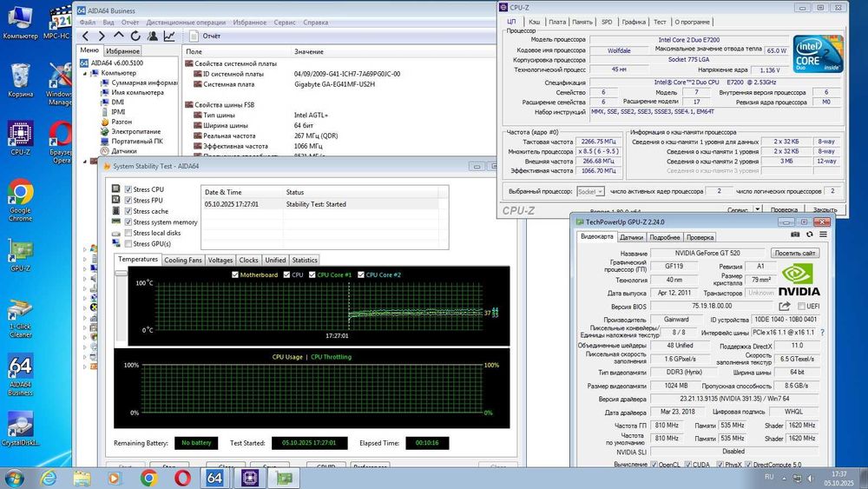Click the GPU-Z BIOS export share icon
The width and height of the screenshot is (868, 489).
coord(785,307)
